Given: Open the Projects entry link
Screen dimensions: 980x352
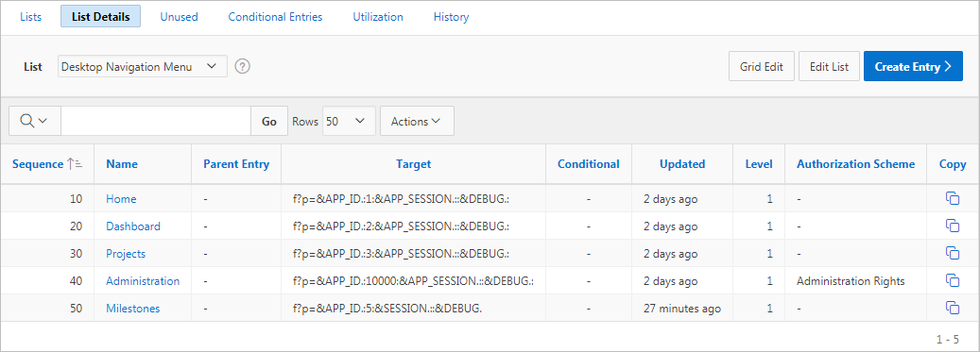Looking at the screenshot, I should pyautogui.click(x=126, y=254).
